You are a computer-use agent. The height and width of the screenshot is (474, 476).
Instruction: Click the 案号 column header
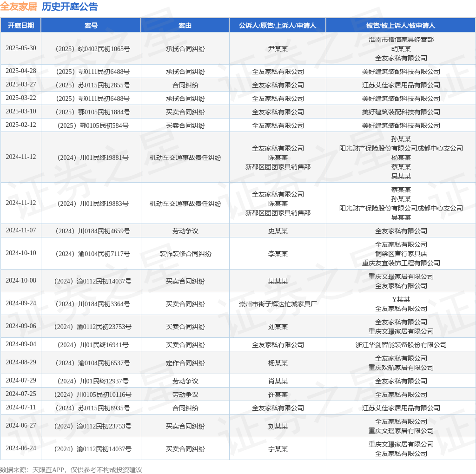pyautogui.click(x=91, y=26)
